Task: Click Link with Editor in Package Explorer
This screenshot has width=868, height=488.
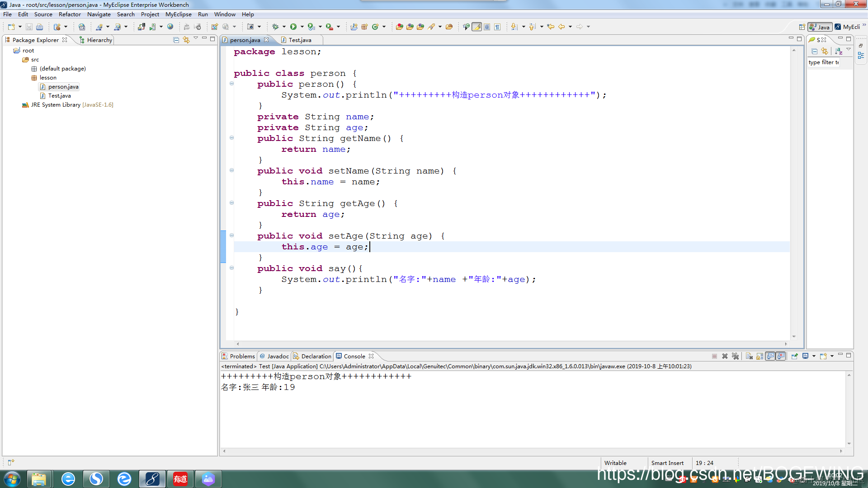Action: pyautogui.click(x=186, y=40)
